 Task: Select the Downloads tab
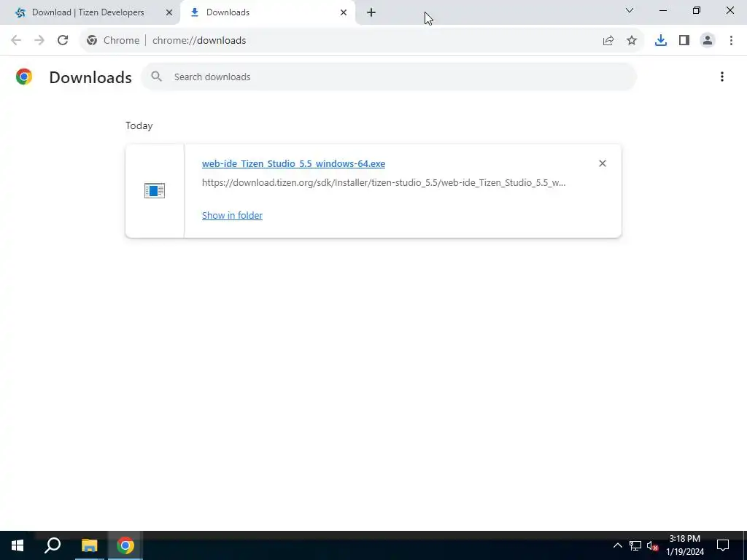pyautogui.click(x=267, y=12)
